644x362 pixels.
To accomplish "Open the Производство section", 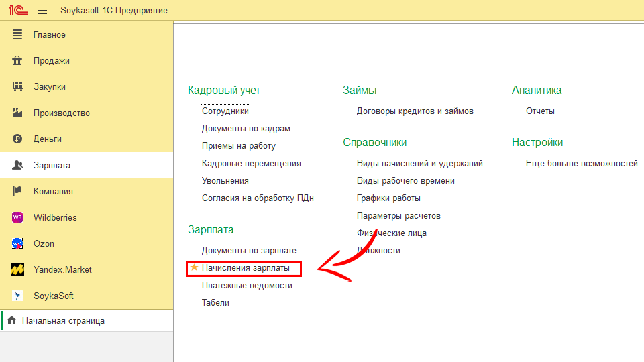I will 61,113.
